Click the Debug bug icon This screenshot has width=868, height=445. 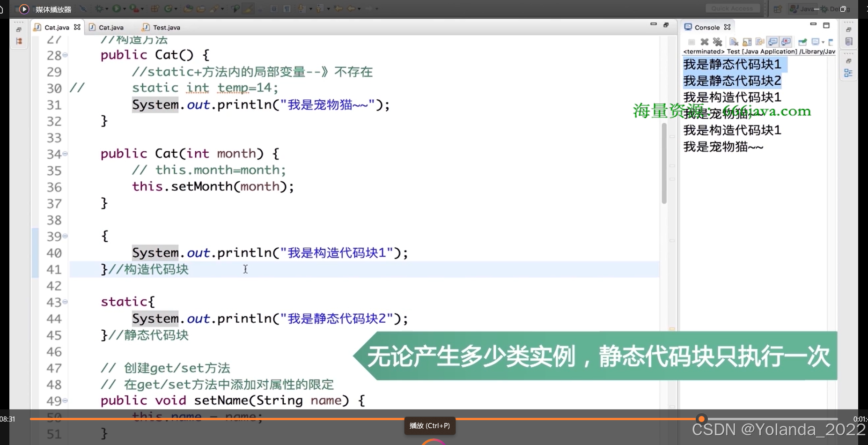99,8
